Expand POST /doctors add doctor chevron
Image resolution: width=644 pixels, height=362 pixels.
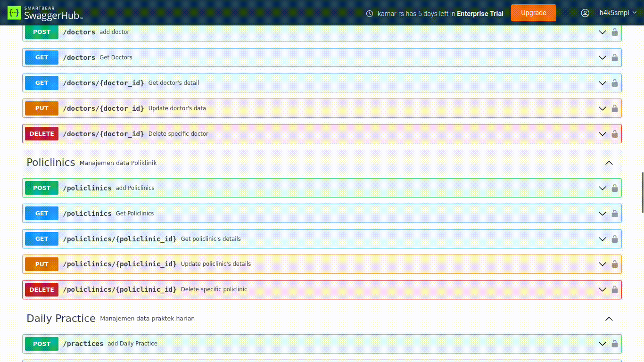(x=602, y=32)
